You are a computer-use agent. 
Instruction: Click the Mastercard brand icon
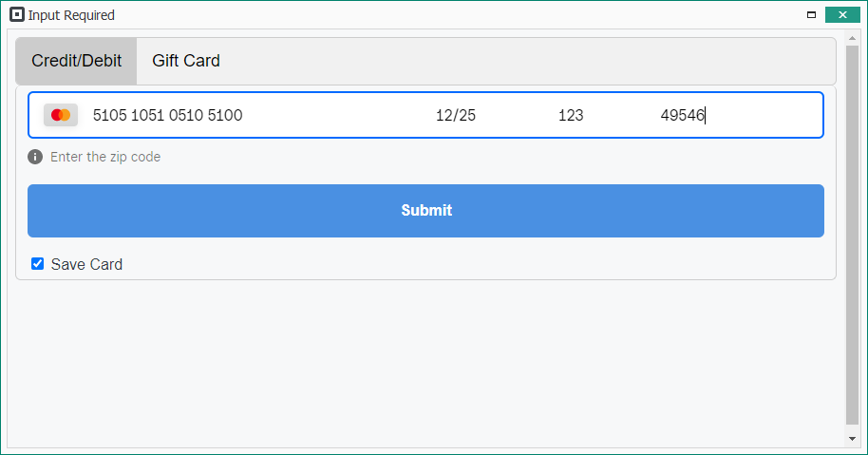point(61,115)
